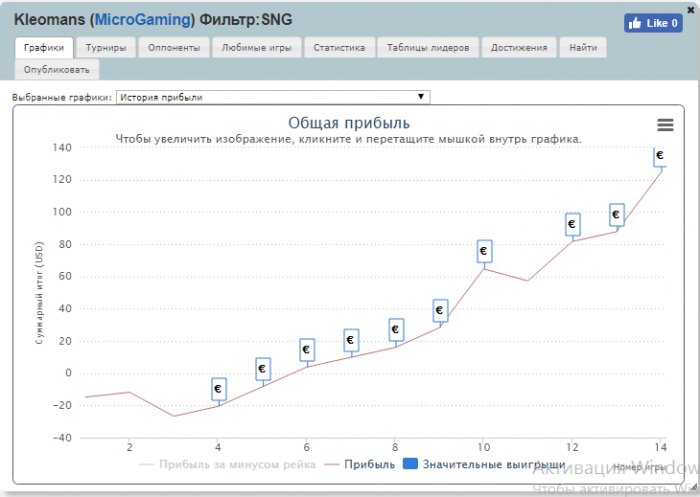
Task: Switch to the Статистика tab
Action: [340, 47]
